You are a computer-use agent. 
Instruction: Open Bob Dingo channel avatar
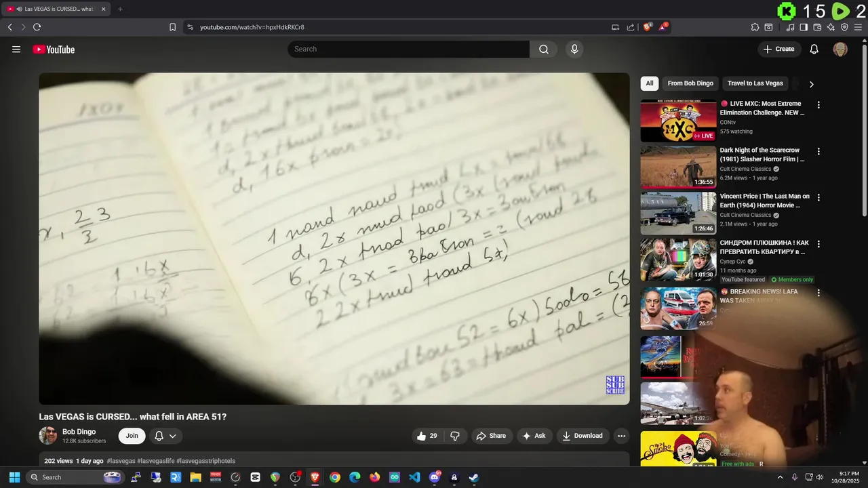[48, 436]
